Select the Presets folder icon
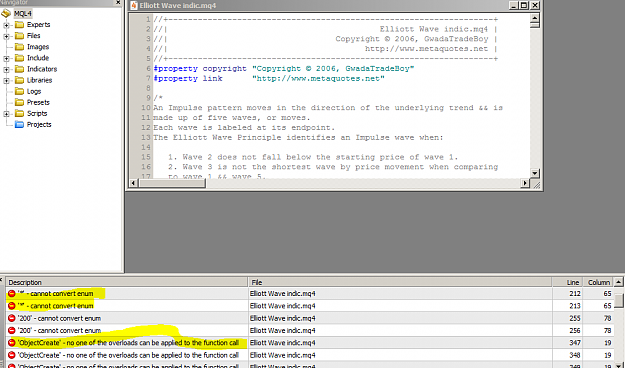The height and width of the screenshot is (368, 625). click(x=19, y=102)
